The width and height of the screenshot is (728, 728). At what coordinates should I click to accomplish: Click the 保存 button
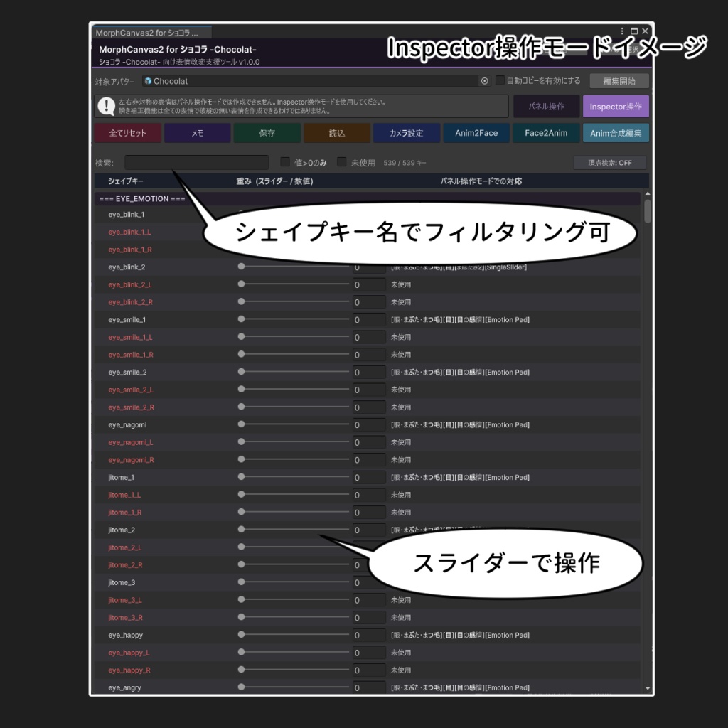(267, 133)
